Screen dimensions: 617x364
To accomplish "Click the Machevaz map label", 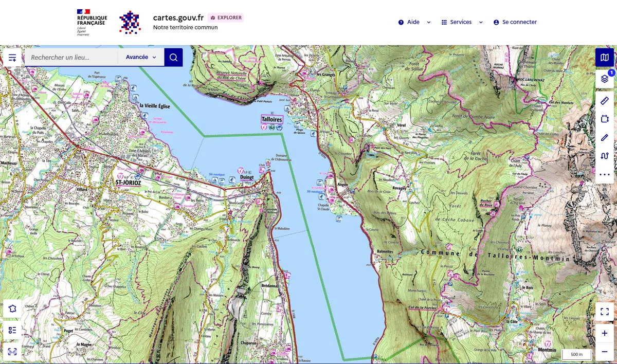I will pos(9,163).
